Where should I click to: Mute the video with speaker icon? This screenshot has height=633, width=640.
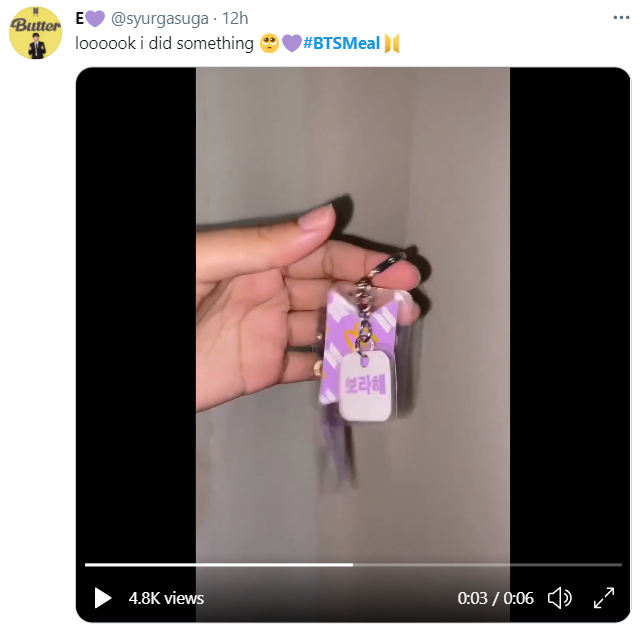pos(560,598)
